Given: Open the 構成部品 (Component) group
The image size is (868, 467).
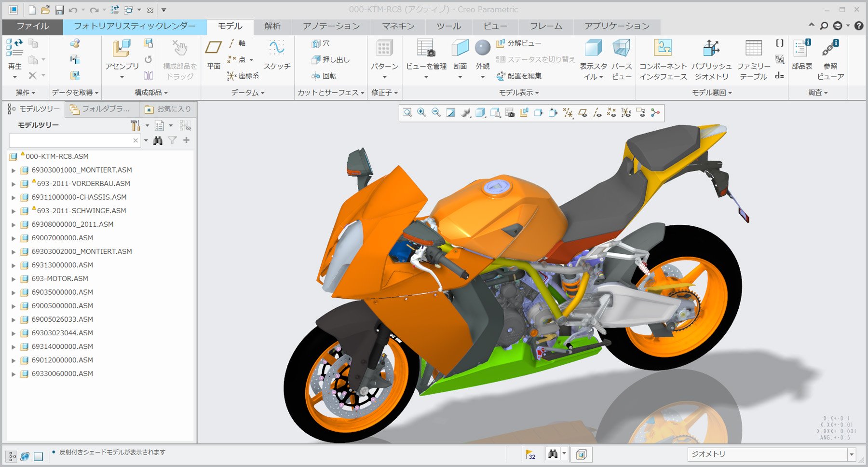Looking at the screenshot, I should [x=151, y=93].
